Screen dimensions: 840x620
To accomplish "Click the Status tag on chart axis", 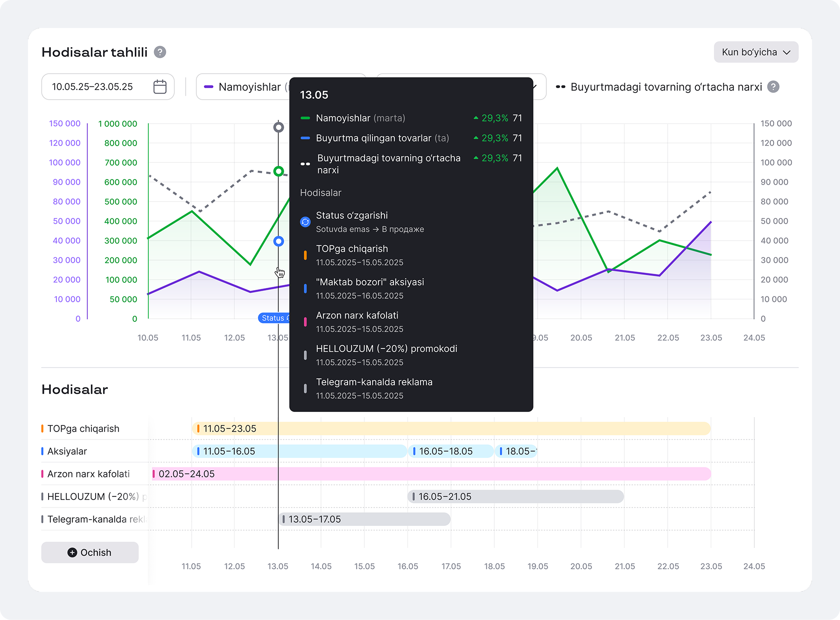I will (x=274, y=318).
